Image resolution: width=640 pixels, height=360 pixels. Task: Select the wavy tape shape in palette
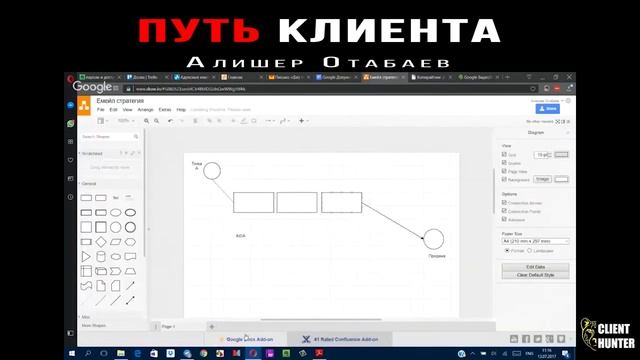tap(86, 286)
